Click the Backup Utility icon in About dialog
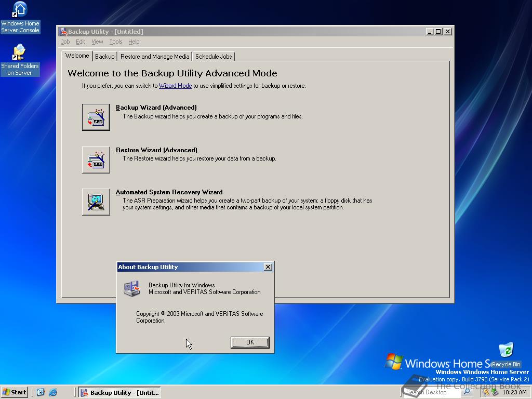The image size is (532, 399). coord(132,288)
